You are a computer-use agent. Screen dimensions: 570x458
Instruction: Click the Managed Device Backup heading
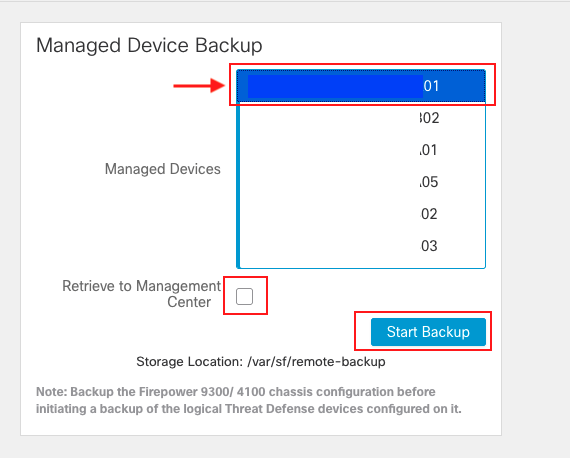[x=149, y=45]
